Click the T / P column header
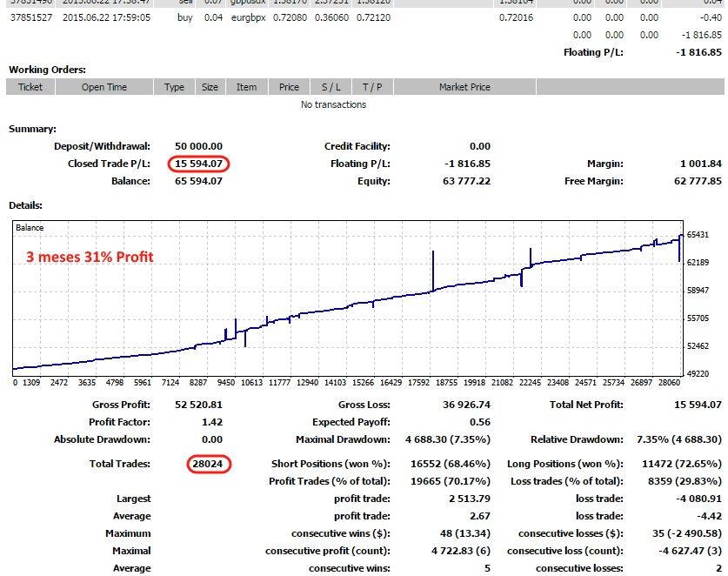This screenshot has width=728, height=576. click(372, 87)
